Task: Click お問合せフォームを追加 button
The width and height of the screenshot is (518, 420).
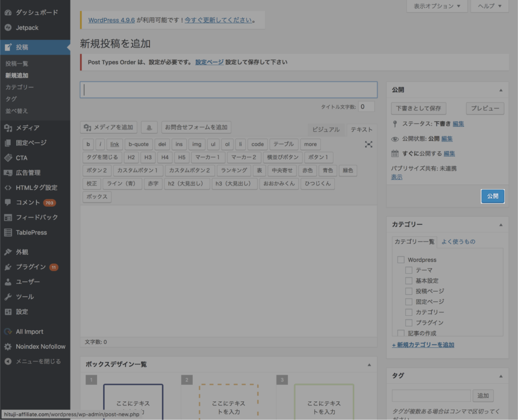Action: (196, 127)
